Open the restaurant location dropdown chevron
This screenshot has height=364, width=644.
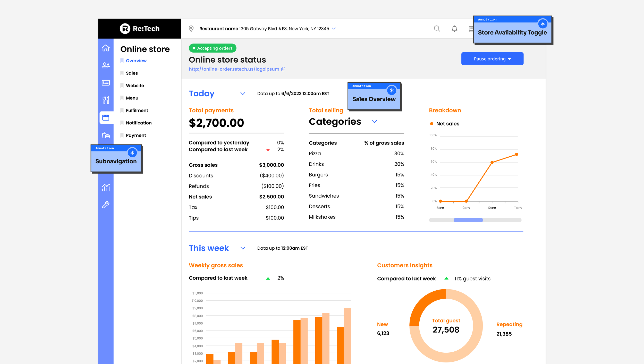pos(334,29)
